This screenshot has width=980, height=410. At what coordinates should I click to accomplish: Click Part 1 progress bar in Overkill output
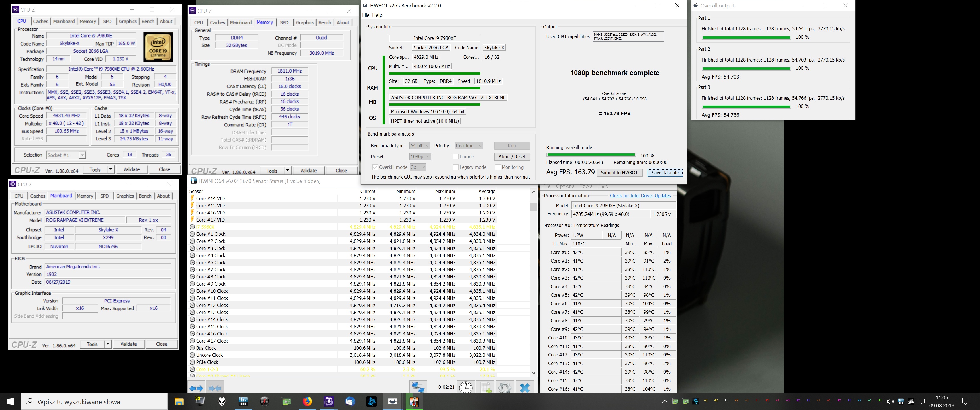746,37
